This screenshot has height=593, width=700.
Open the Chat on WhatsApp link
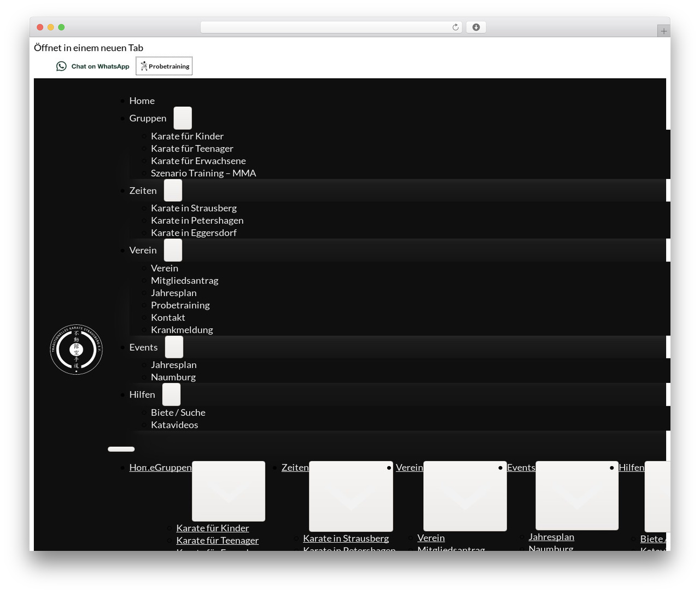92,66
